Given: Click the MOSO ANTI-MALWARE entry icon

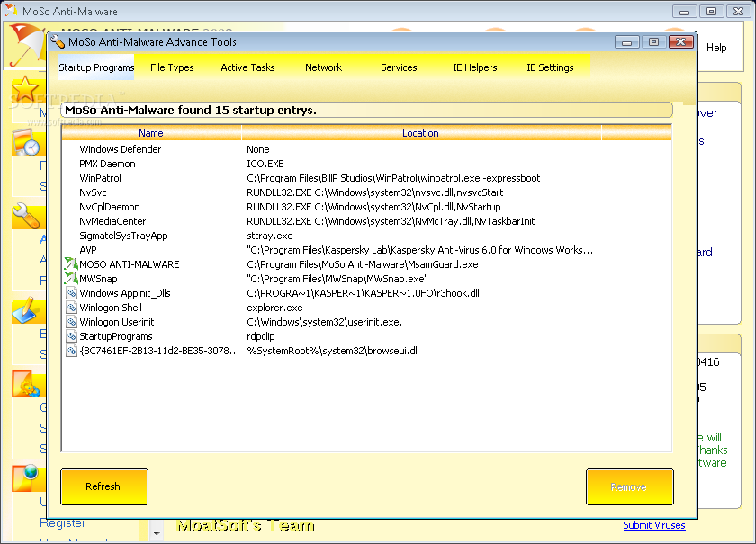Looking at the screenshot, I should [71, 264].
